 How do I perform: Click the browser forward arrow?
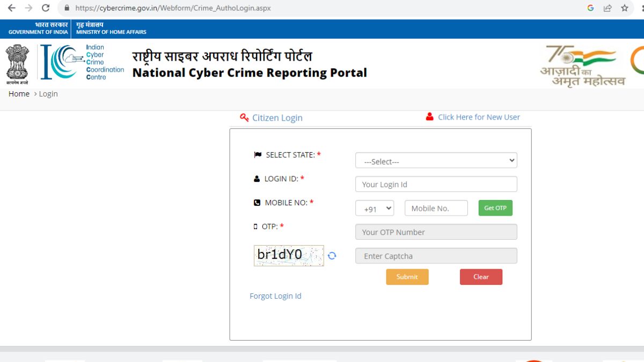click(x=28, y=8)
